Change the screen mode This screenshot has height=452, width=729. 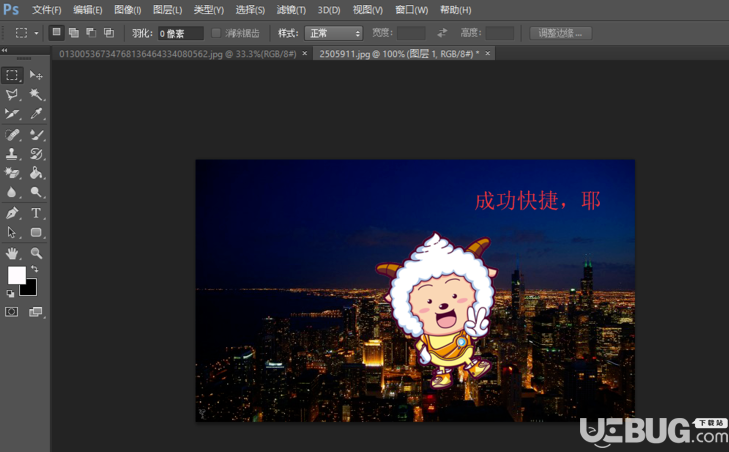click(36, 312)
